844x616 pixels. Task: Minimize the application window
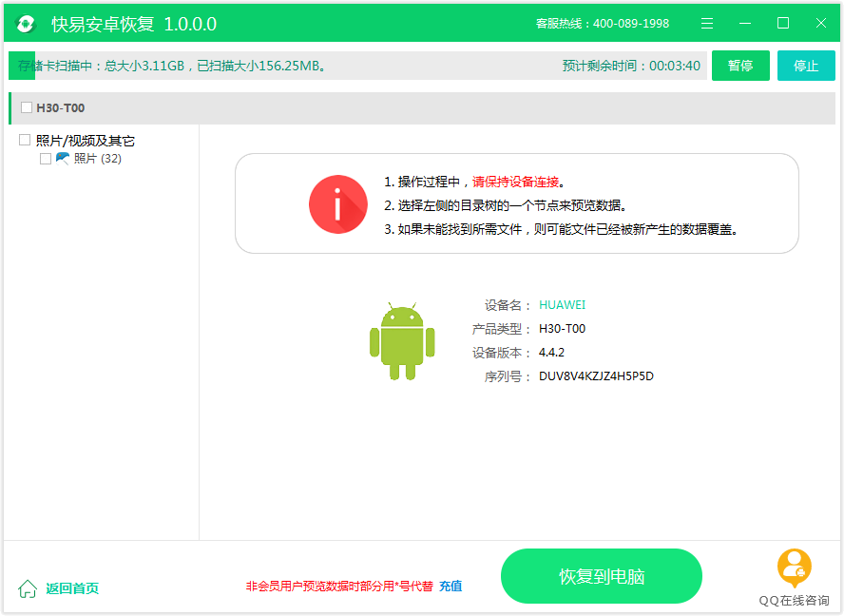(x=745, y=24)
